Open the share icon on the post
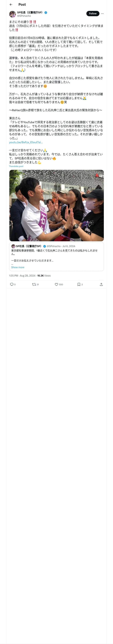Screen dimensions: 113x644 pyautogui.click(x=101, y=284)
